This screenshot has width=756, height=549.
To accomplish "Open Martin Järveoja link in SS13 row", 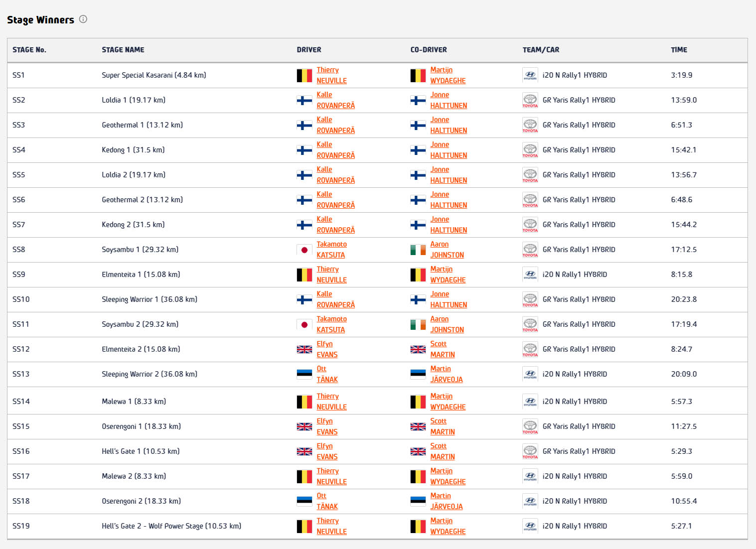I will click(x=446, y=374).
